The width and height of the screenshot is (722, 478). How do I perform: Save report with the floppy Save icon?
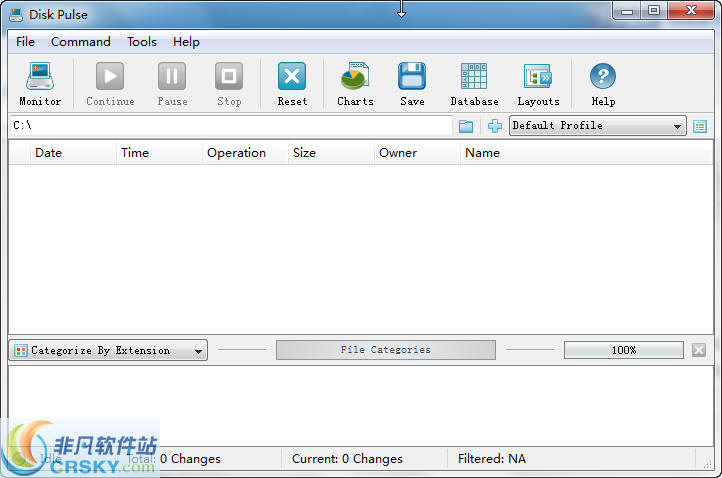pos(412,76)
